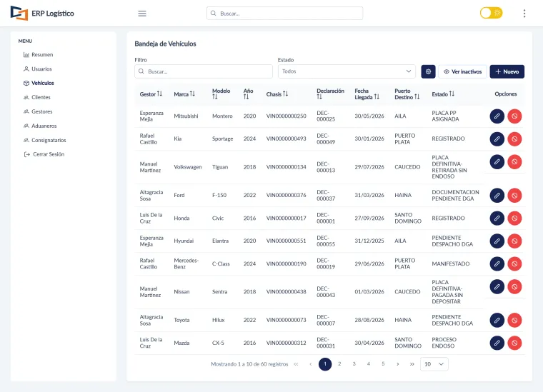Open Resumen in the menu
Image resolution: width=543 pixels, height=392 pixels.
[x=38, y=55]
